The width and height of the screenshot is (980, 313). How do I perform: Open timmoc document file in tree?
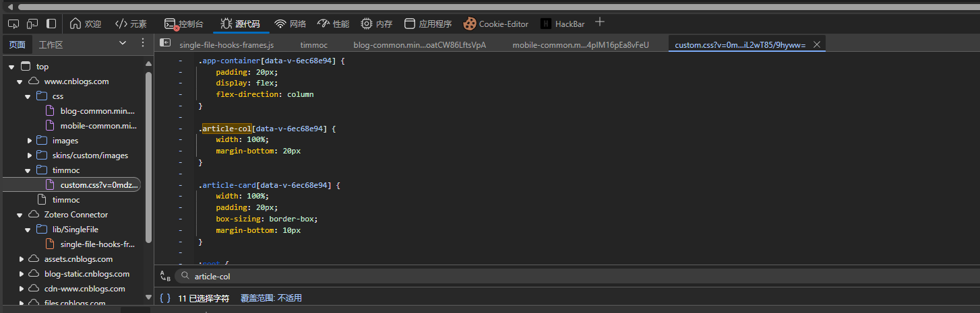pos(66,200)
